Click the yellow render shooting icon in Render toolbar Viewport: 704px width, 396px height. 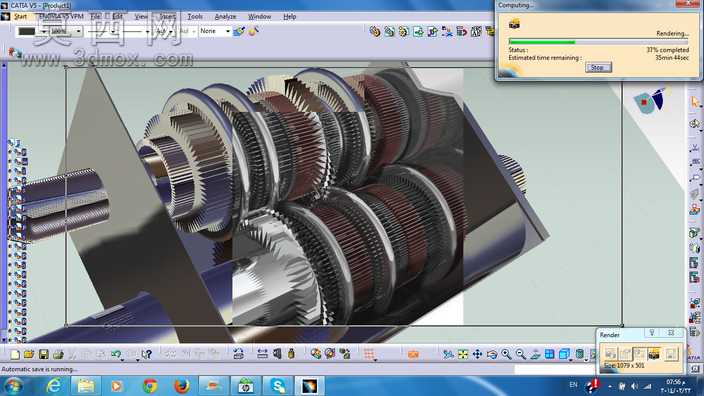coord(654,354)
